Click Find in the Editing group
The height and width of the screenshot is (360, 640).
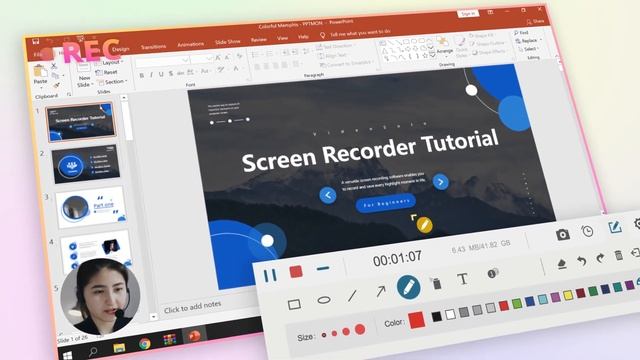click(521, 32)
